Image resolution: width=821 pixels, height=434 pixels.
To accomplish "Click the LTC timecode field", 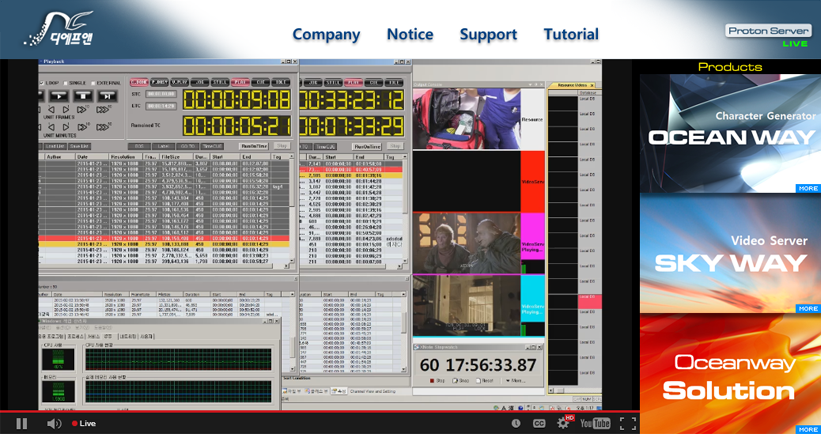I will pos(161,106).
